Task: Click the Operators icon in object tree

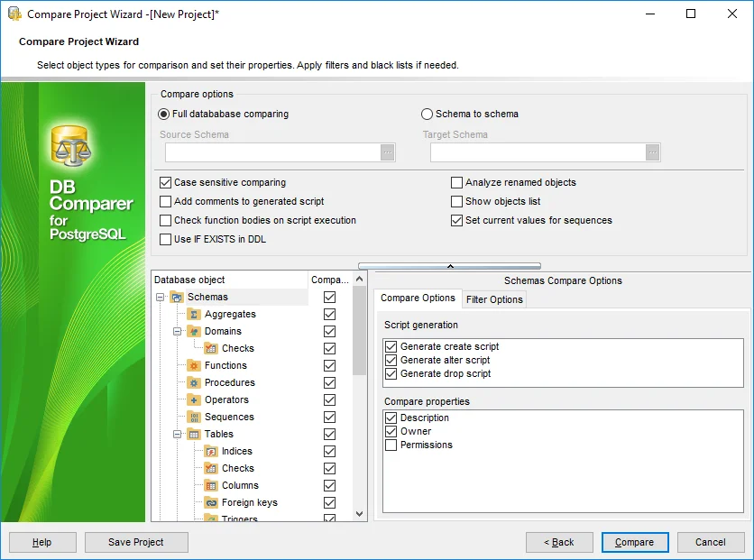Action: tap(194, 400)
